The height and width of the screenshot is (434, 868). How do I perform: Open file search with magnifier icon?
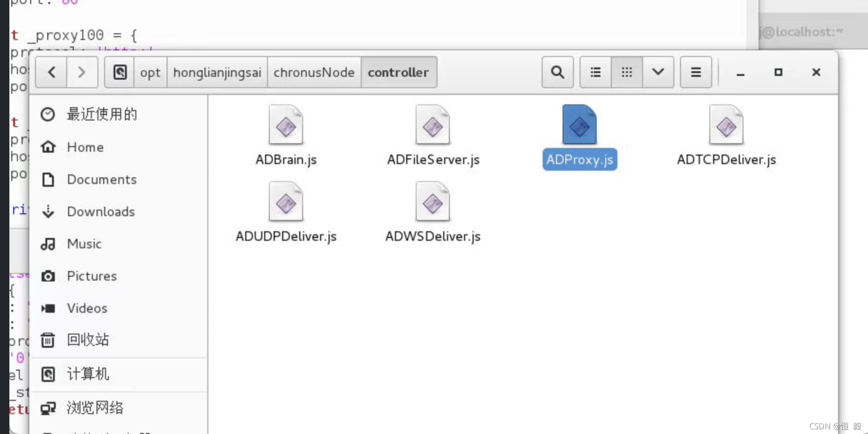[x=558, y=72]
